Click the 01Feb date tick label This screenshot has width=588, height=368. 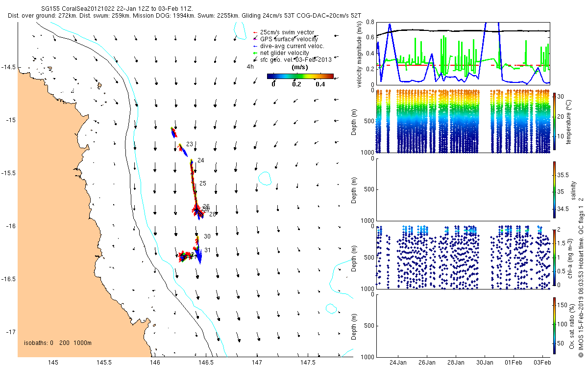pos(514,363)
